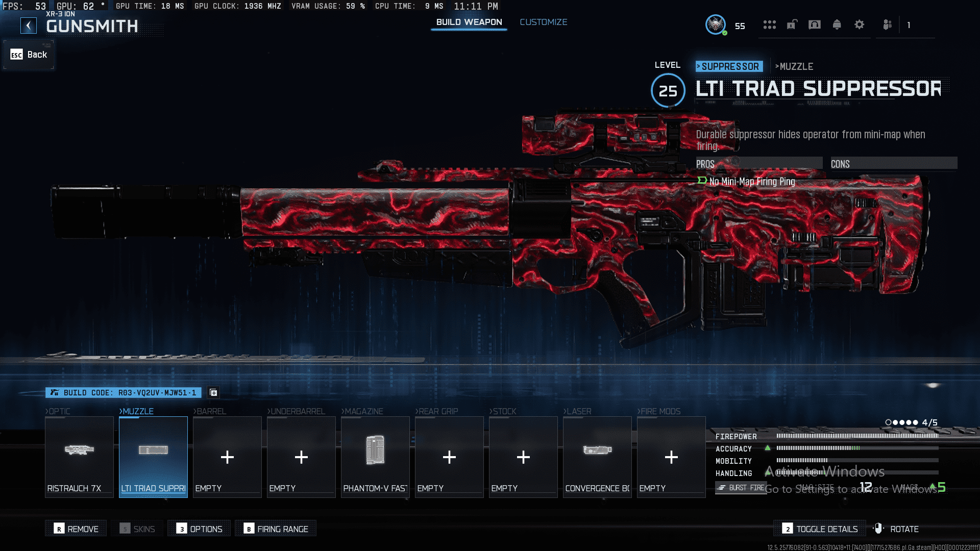Click the Build Code R03-VQ2UV-MJW51-1 field

tap(124, 392)
